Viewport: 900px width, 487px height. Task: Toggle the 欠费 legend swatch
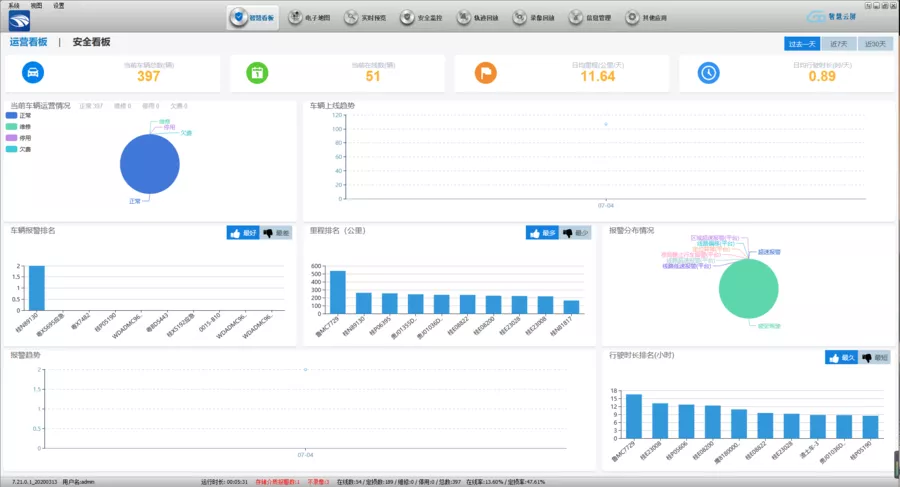click(11, 149)
